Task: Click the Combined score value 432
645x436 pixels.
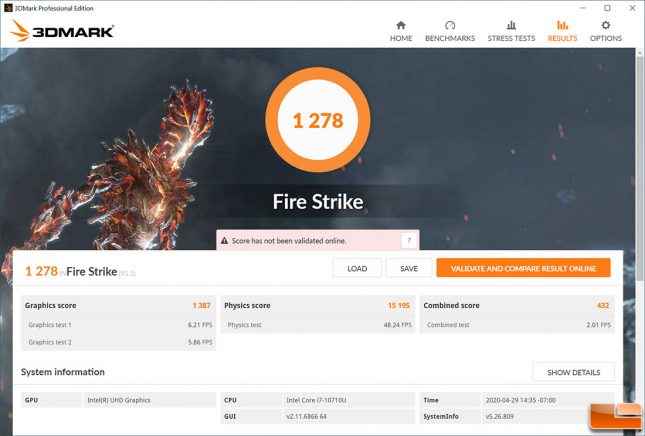Action: 603,305
